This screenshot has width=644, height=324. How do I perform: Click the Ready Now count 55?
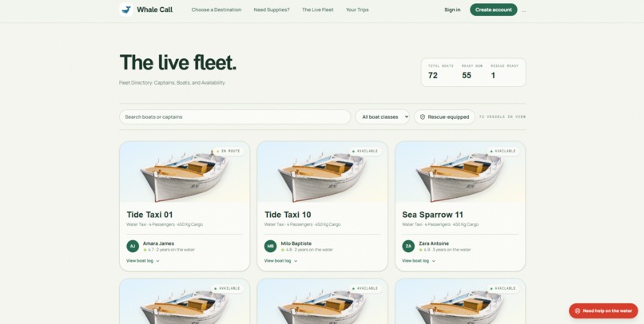click(467, 76)
